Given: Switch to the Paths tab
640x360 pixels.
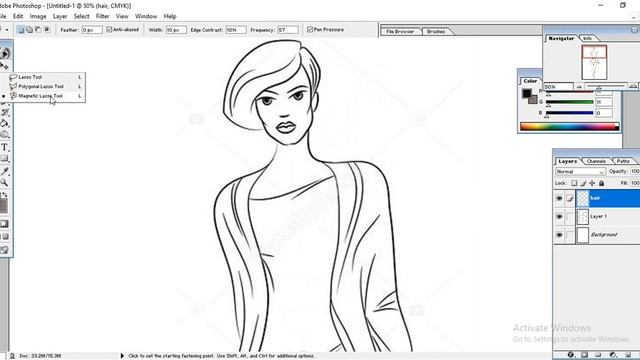Looking at the screenshot, I should pos(623,161).
